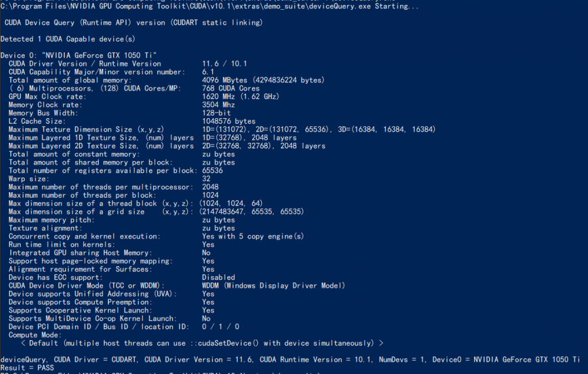Click the 'Warp size:' label
The height and width of the screenshot is (374, 588).
(x=29, y=179)
